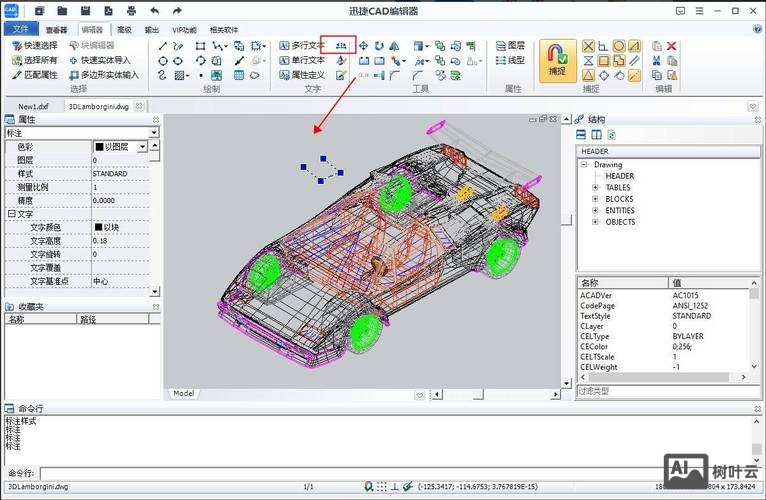Click the undo arrow icon
Image resolution: width=766 pixels, height=500 pixels.
click(154, 10)
